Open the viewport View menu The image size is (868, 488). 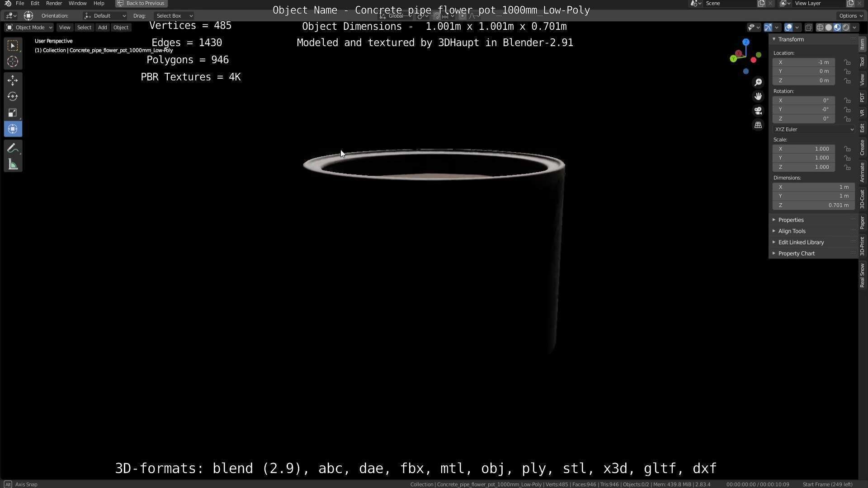click(x=65, y=28)
